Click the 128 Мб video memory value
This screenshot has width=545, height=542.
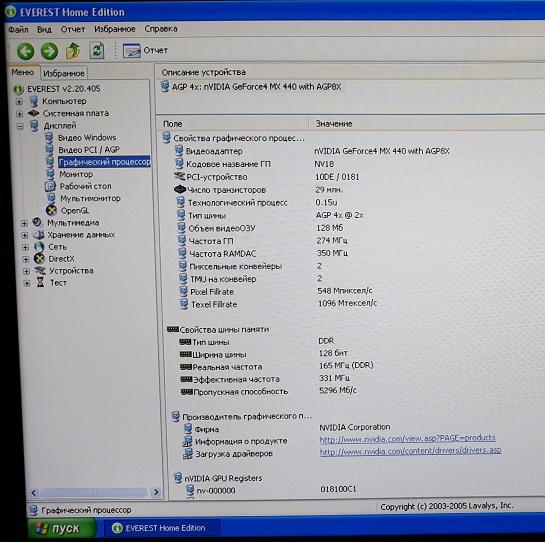(x=330, y=228)
